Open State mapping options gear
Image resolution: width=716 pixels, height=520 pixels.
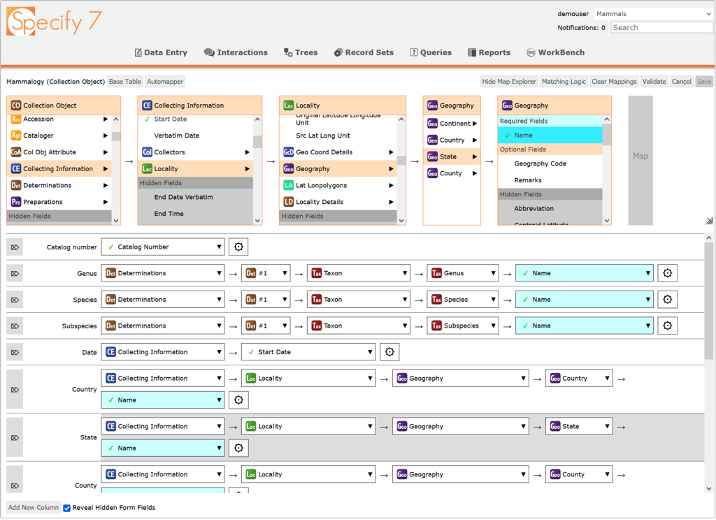238,448
